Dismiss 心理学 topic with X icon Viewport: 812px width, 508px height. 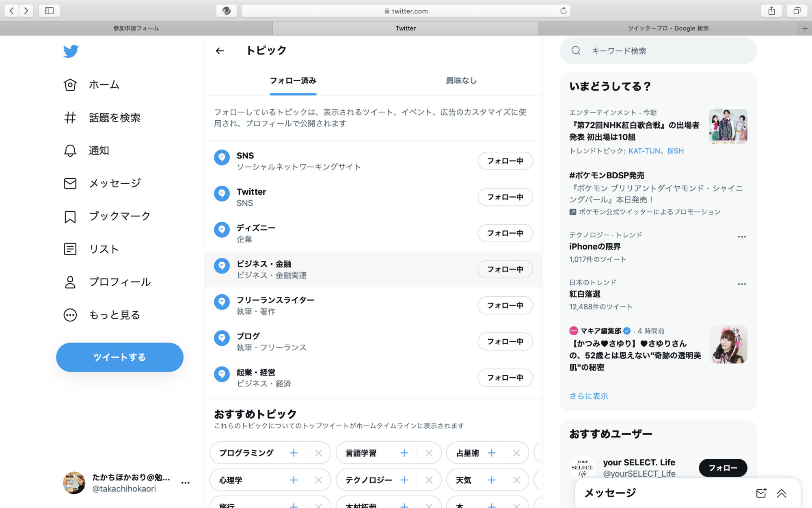[318, 480]
